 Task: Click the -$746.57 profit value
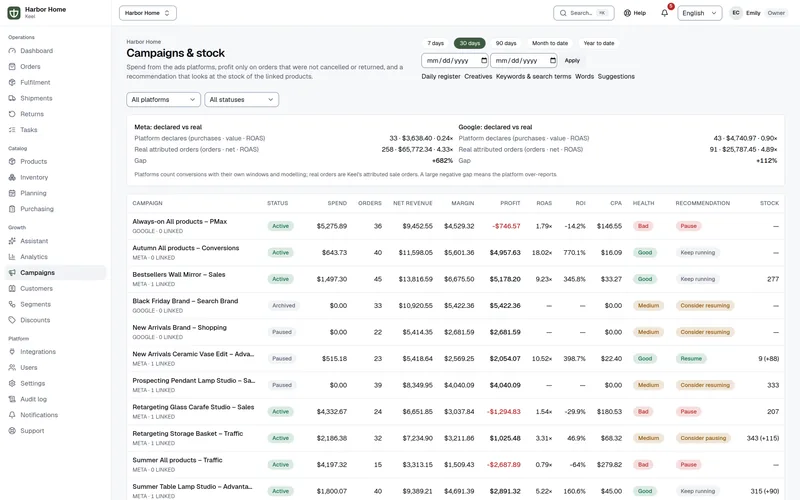[506, 226]
